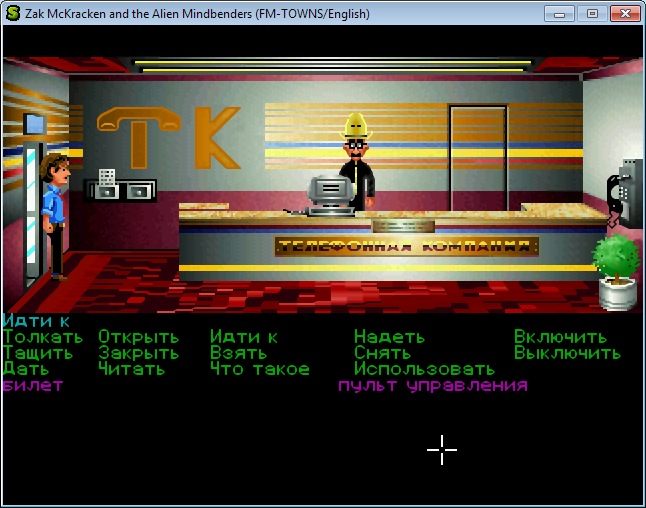
Task: Click the small plaque on counter front
Action: [403, 226]
